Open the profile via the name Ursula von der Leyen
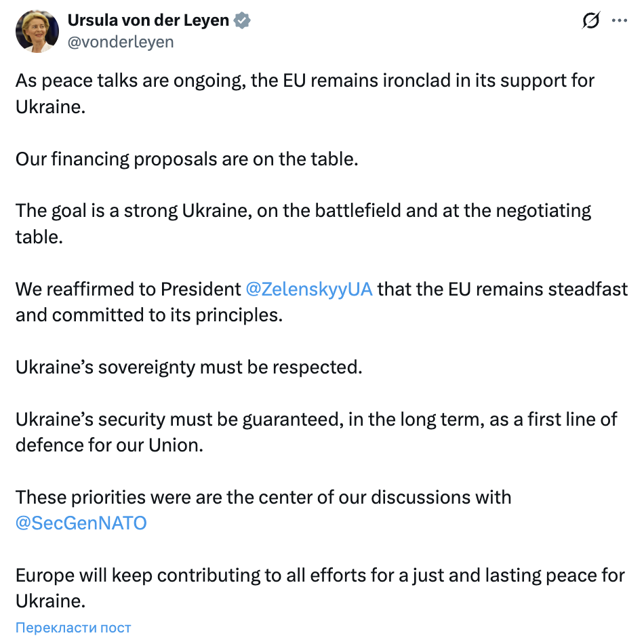The width and height of the screenshot is (644, 644). coord(148,20)
